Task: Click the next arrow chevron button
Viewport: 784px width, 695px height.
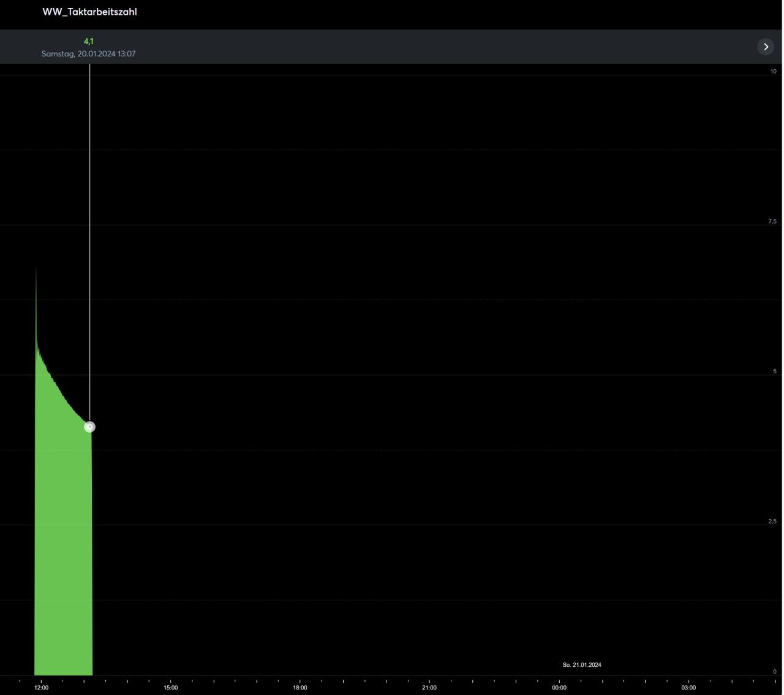Action: [766, 47]
